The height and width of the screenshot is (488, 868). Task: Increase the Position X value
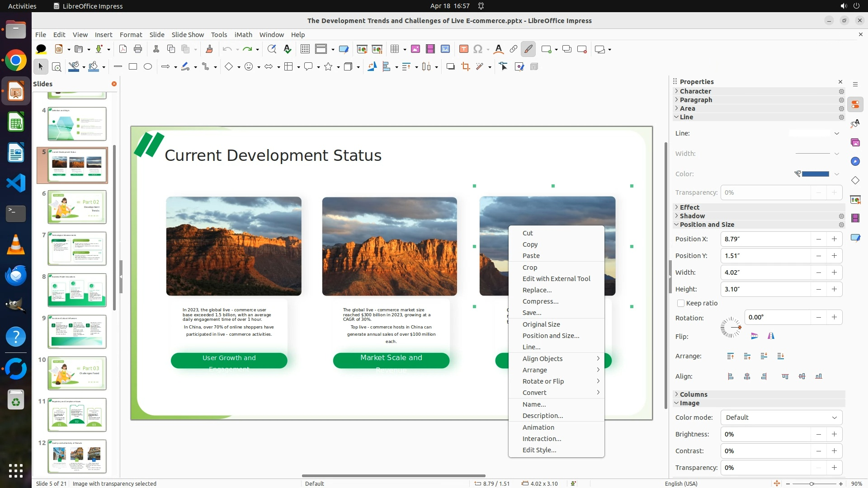tap(834, 239)
